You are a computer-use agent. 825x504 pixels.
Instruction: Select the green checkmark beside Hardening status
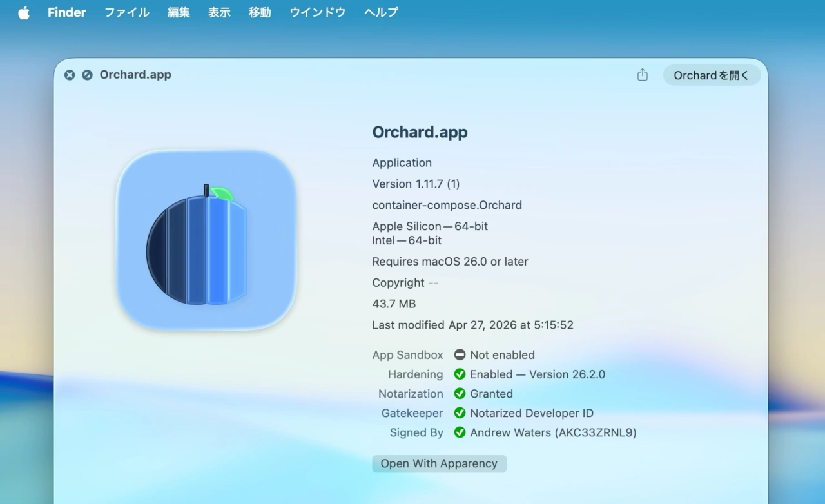[460, 374]
